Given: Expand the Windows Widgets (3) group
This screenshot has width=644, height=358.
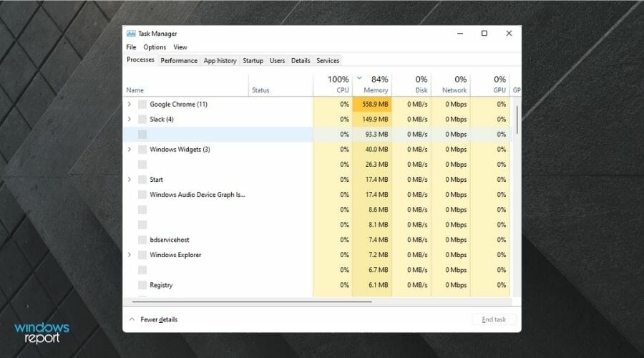Looking at the screenshot, I should coord(130,150).
